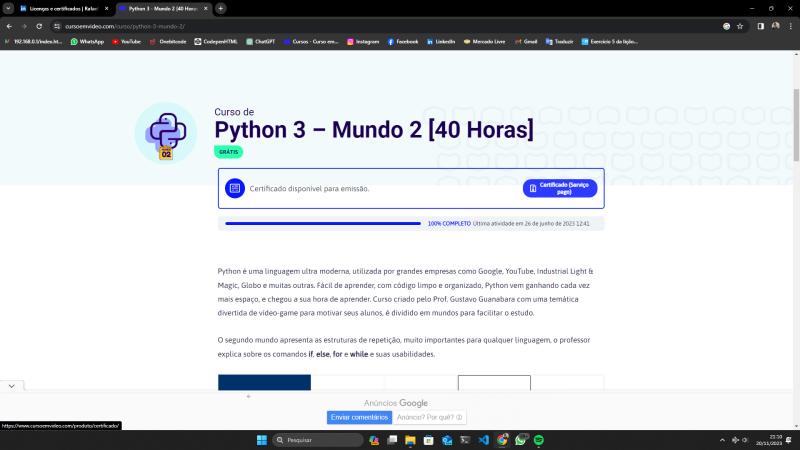Click the Certificado (Serviço pago) button

[560, 188]
